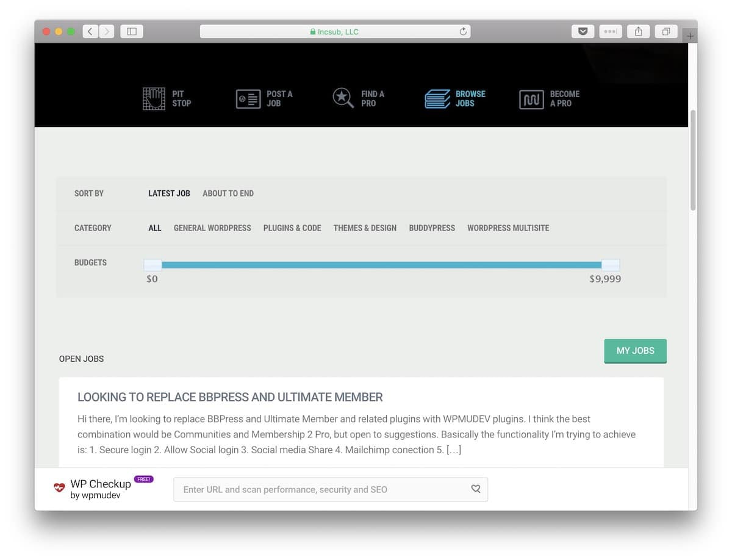This screenshot has width=732, height=560.
Task: Filter by WORDPRESS MULTISITE category
Action: (x=508, y=228)
